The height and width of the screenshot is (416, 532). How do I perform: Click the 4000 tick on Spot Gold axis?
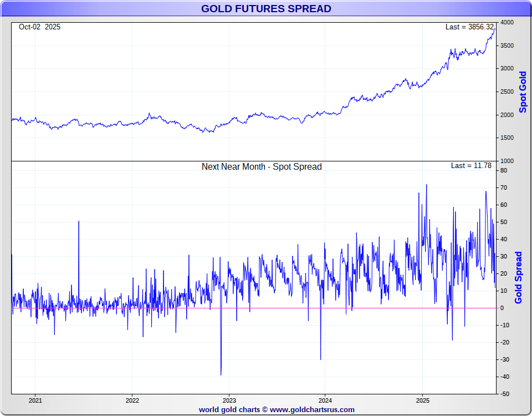[x=507, y=22]
